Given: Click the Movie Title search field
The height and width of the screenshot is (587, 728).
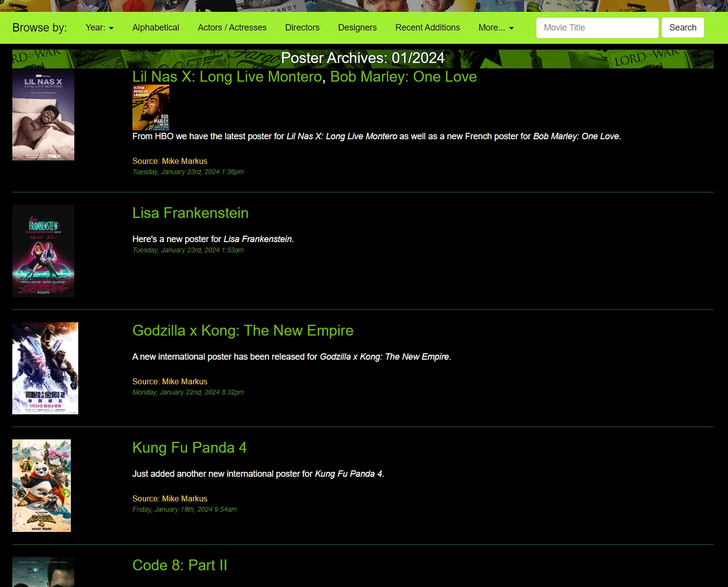Looking at the screenshot, I should (x=597, y=28).
